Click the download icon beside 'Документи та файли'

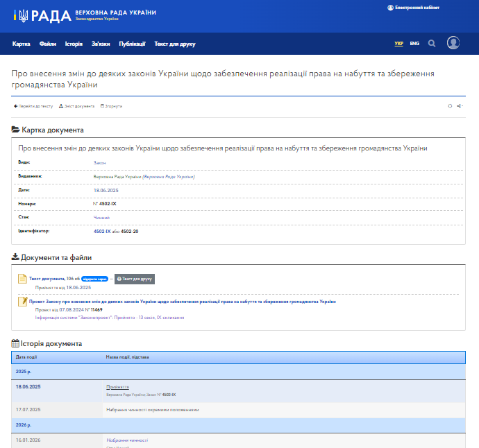(15, 257)
